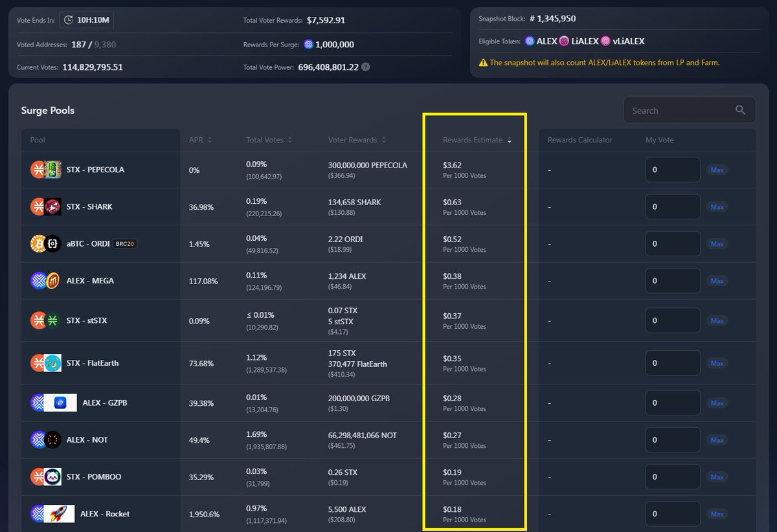Click Max for STX - PEPECOLA vote
Screen dimensions: 777x532
click(x=717, y=170)
